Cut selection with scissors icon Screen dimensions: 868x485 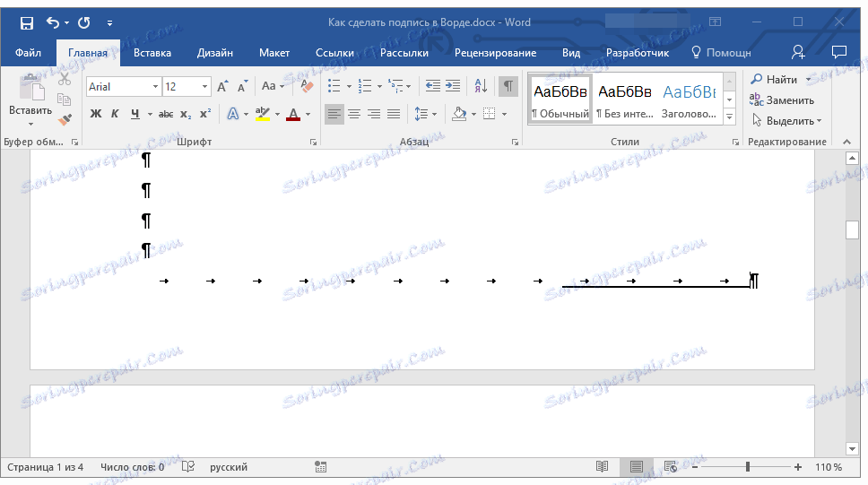tap(65, 79)
